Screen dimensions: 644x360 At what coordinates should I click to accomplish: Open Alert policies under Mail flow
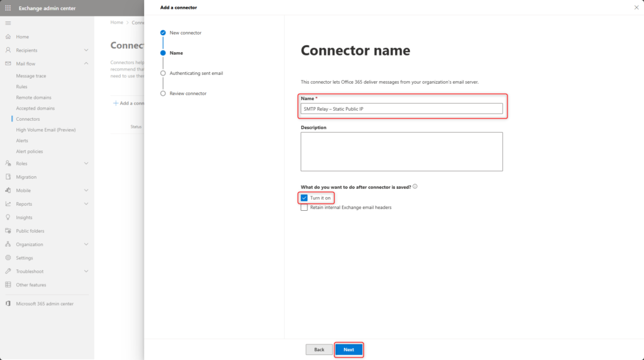[29, 151]
